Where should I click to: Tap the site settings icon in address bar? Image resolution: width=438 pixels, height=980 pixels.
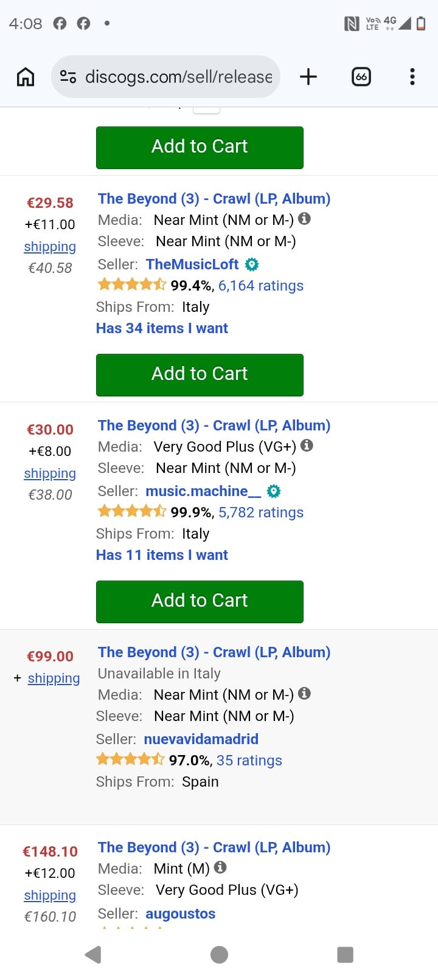coord(68,77)
